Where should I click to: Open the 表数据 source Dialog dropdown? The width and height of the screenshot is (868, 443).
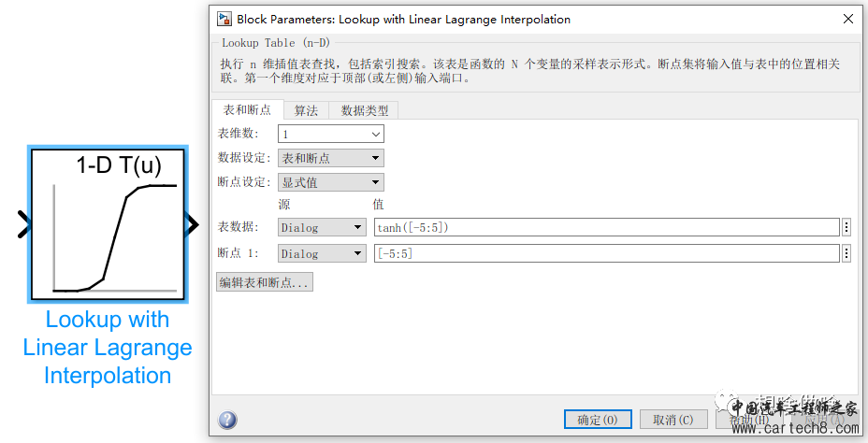322,227
